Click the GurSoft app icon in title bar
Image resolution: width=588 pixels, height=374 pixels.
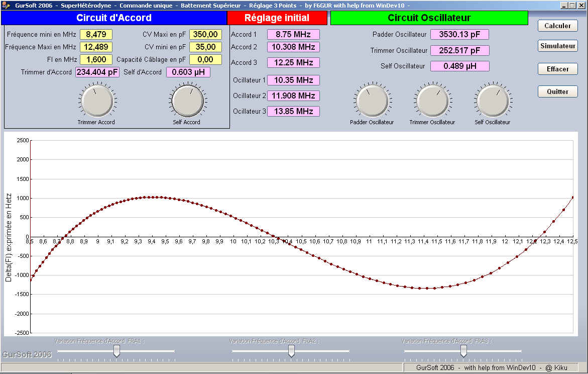pyautogui.click(x=6, y=5)
